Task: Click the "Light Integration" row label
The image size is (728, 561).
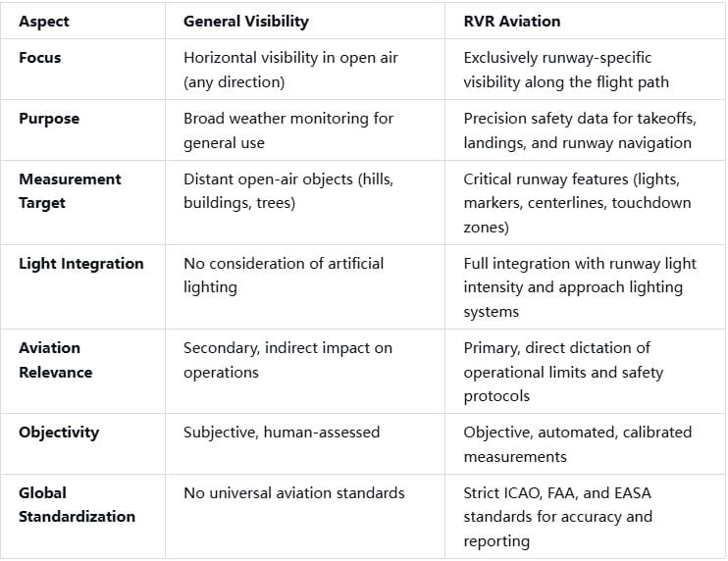Action: click(80, 264)
